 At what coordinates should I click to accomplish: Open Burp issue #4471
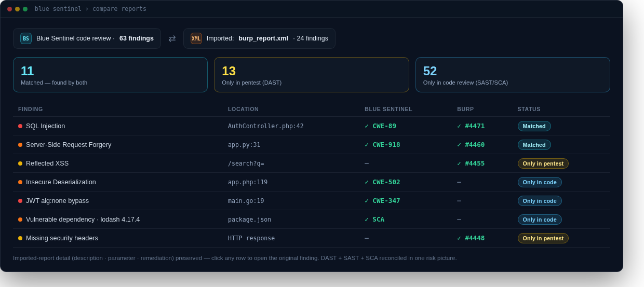click(475, 126)
